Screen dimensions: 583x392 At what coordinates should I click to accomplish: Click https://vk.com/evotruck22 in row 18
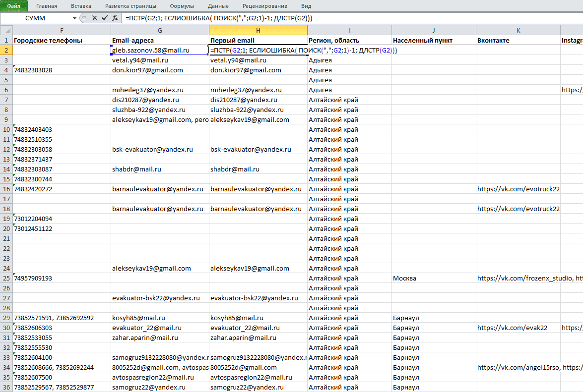[x=518, y=209]
